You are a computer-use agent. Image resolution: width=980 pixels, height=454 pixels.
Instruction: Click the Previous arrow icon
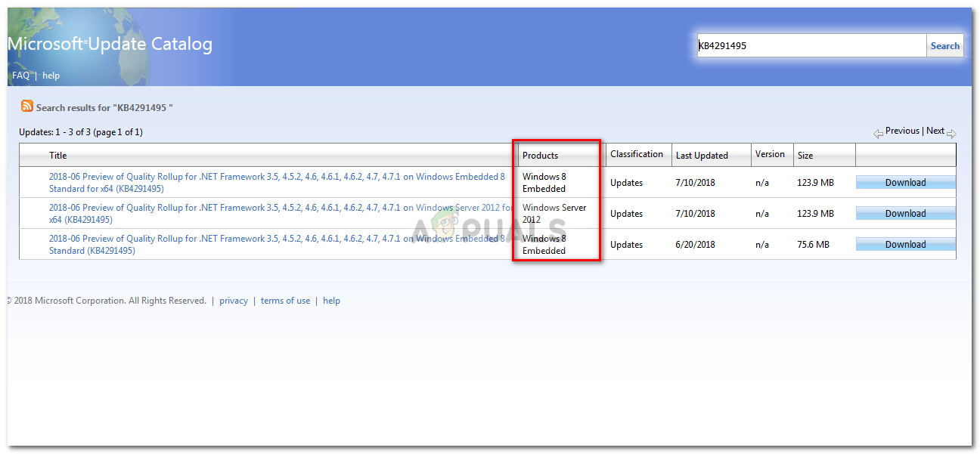[878, 133]
